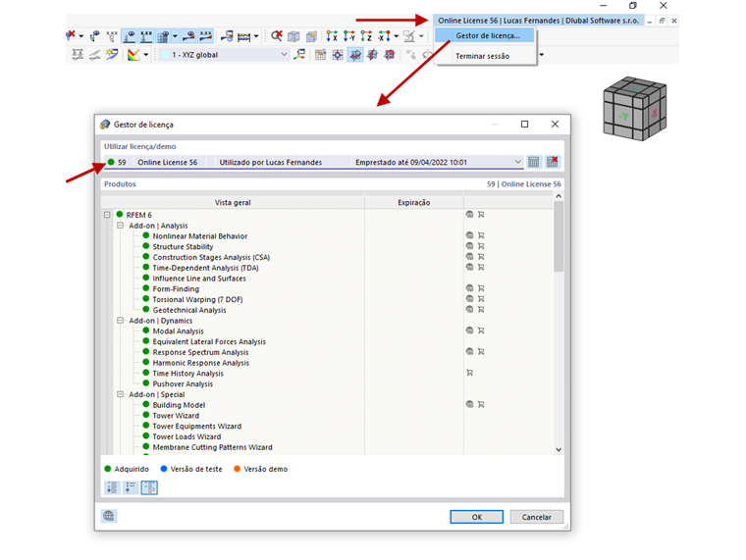Close the Gestor de licença dialog
This screenshot has width=746, height=560.
555,125
